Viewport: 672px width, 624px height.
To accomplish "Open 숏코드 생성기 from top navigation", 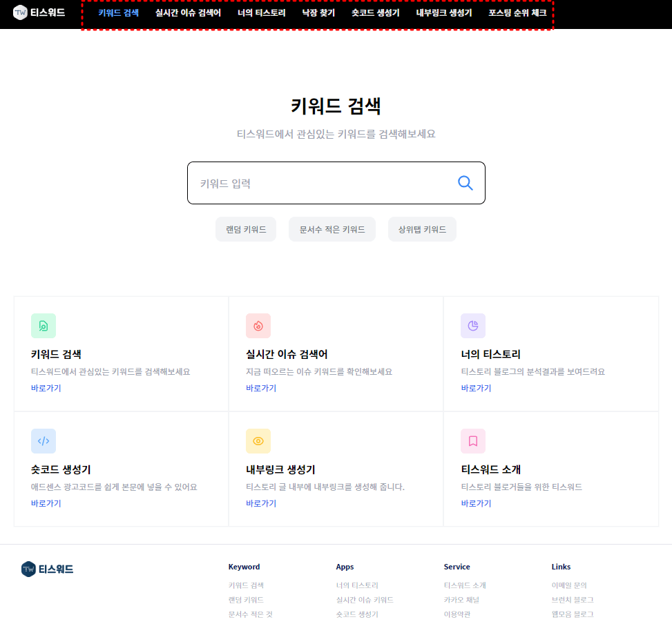I will click(376, 13).
